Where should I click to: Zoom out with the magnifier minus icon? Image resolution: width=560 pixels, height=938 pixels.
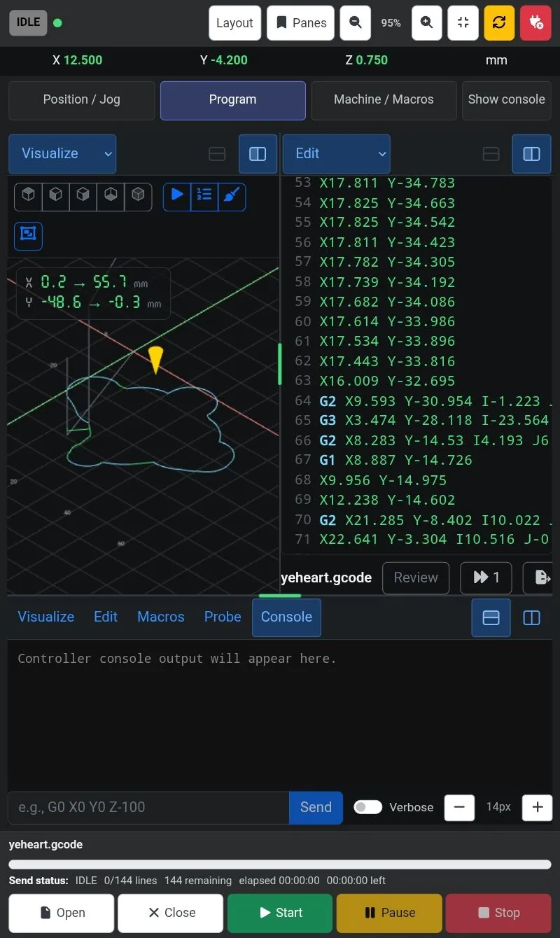click(x=356, y=23)
